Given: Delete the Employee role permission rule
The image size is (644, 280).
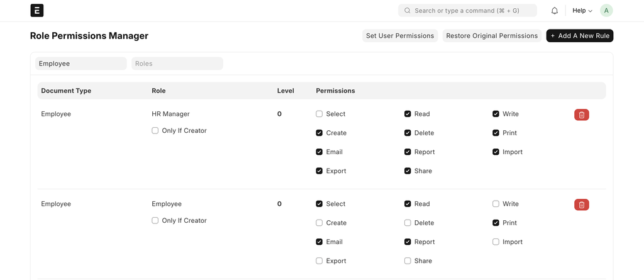Looking at the screenshot, I should pyautogui.click(x=581, y=204).
